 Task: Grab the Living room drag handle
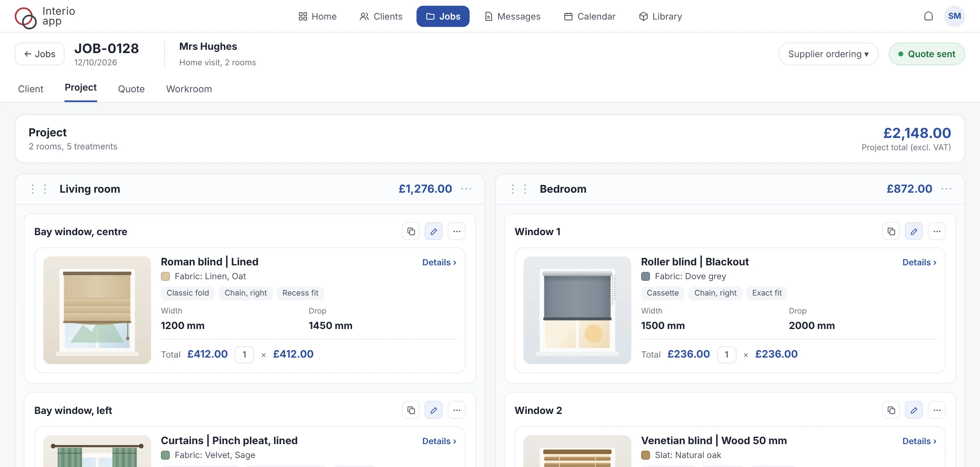[x=39, y=189]
